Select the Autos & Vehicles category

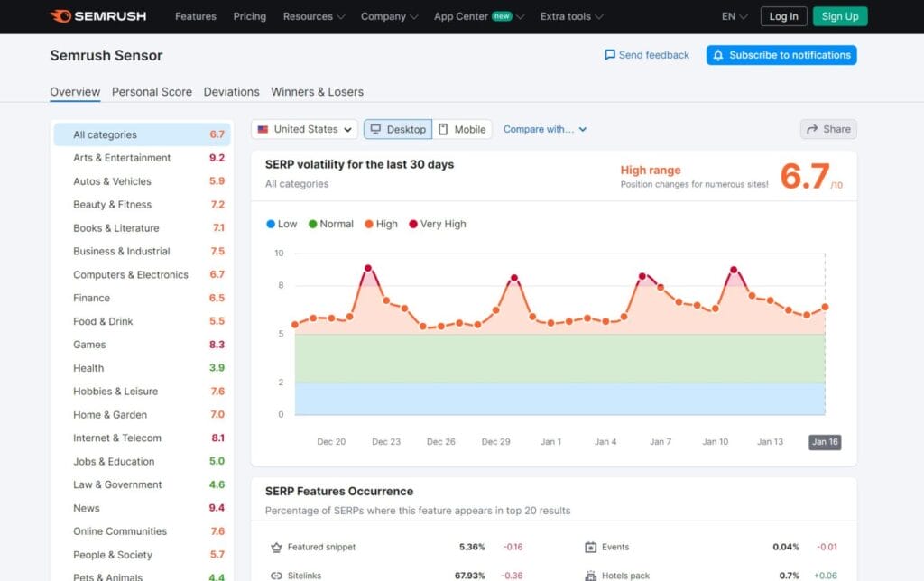(x=142, y=181)
